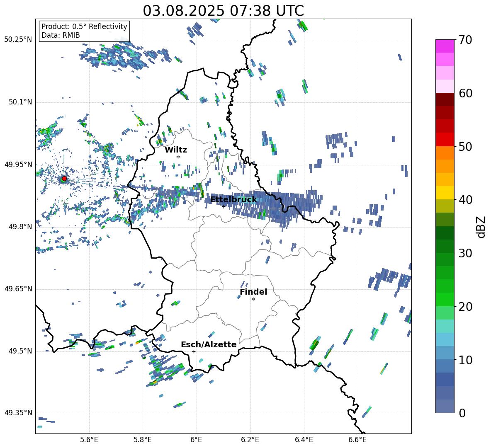
Task: Click the 50.1°N latitude label
Action: (x=20, y=102)
